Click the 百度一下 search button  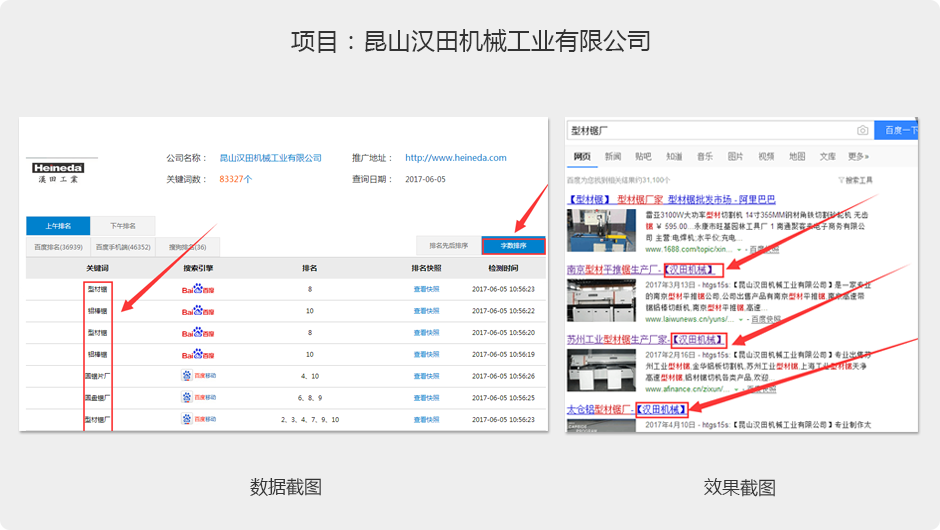point(896,130)
